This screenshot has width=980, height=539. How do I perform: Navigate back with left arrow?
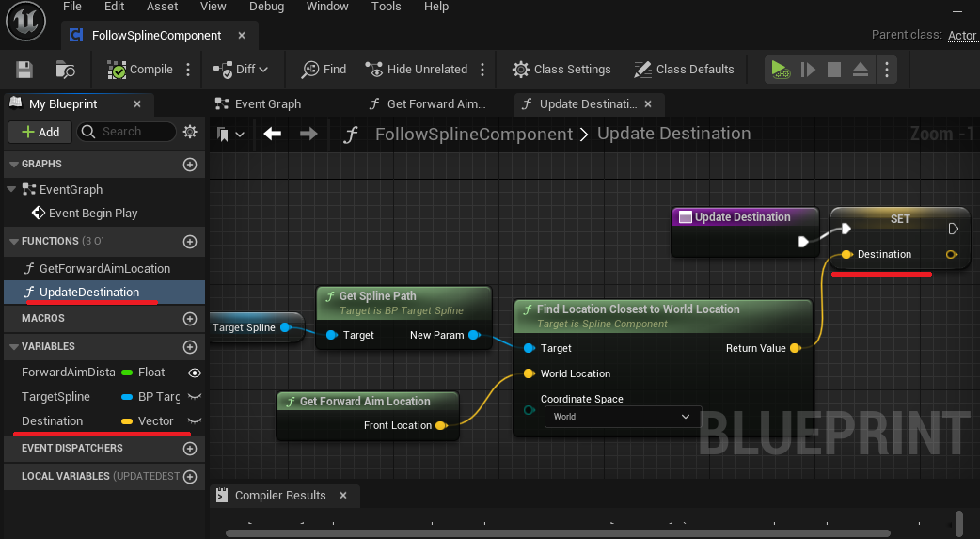click(x=273, y=134)
